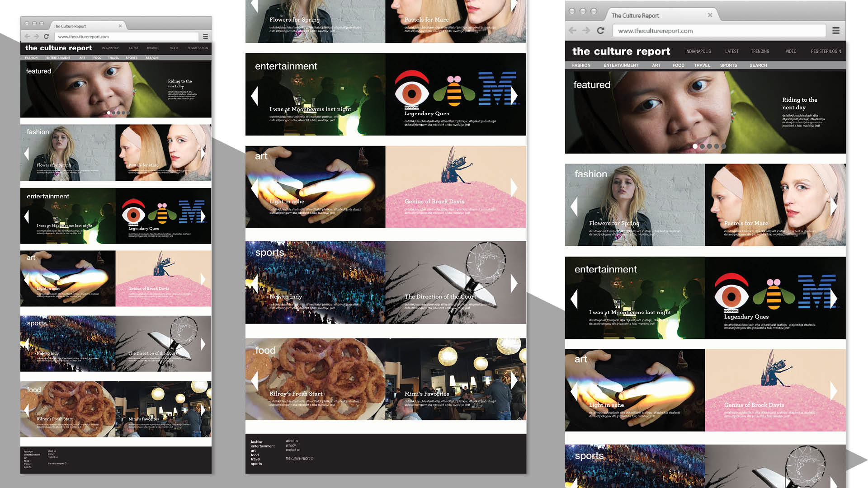Close The Culture Report tab in left browser
This screenshot has width=868, height=488.
pos(120,26)
